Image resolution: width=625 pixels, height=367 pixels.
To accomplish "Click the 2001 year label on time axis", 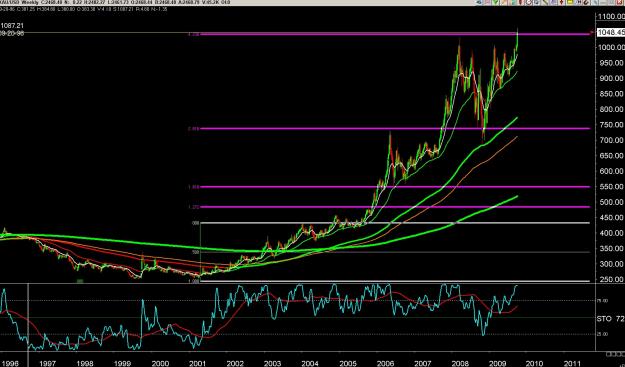I will [x=197, y=363].
